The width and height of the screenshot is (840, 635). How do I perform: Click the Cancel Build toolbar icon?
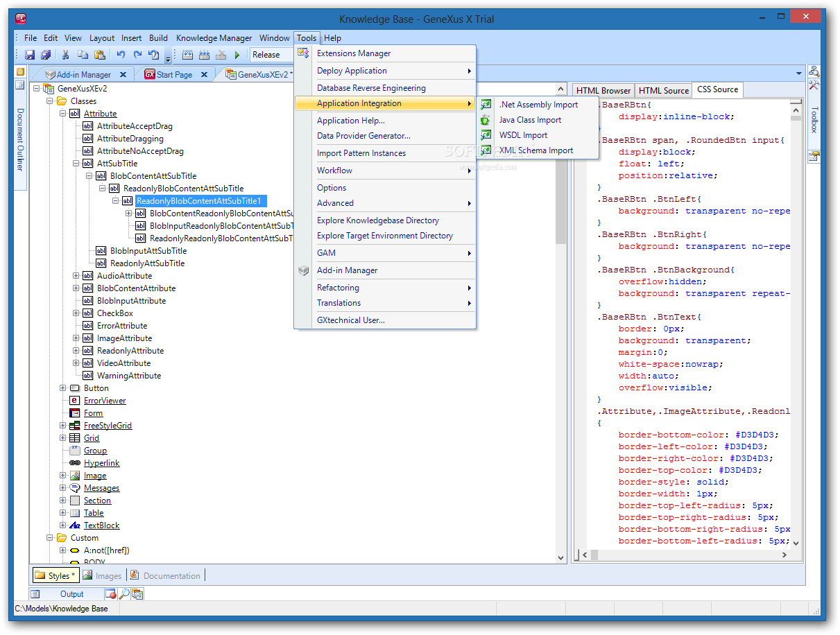(x=221, y=55)
